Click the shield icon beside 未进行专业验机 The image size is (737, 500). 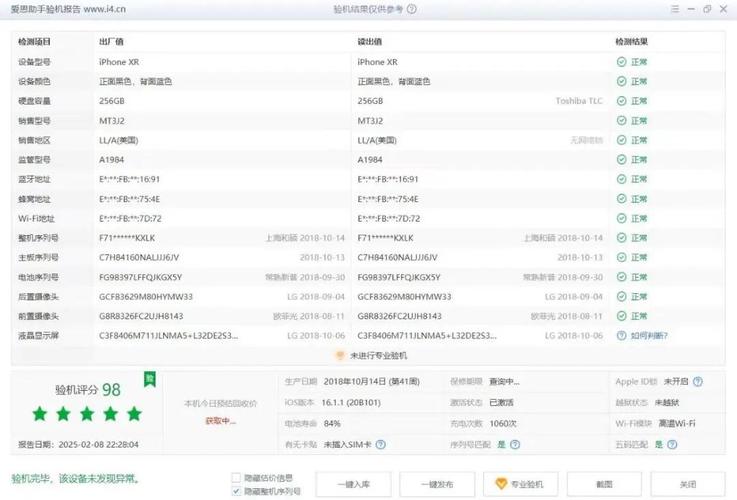click(x=339, y=356)
